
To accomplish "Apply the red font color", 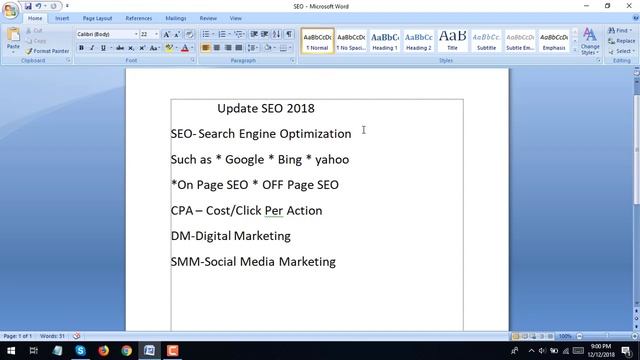I will (x=185, y=48).
